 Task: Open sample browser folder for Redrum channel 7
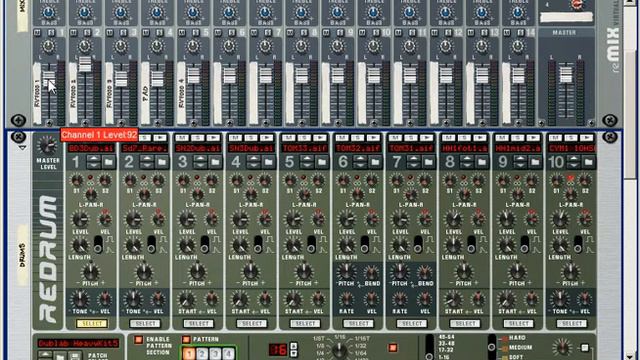429,162
